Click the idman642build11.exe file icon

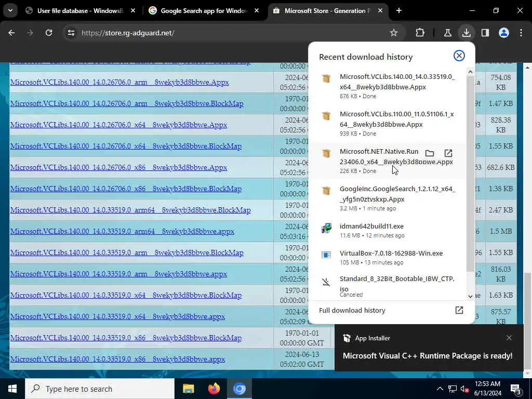point(326,228)
